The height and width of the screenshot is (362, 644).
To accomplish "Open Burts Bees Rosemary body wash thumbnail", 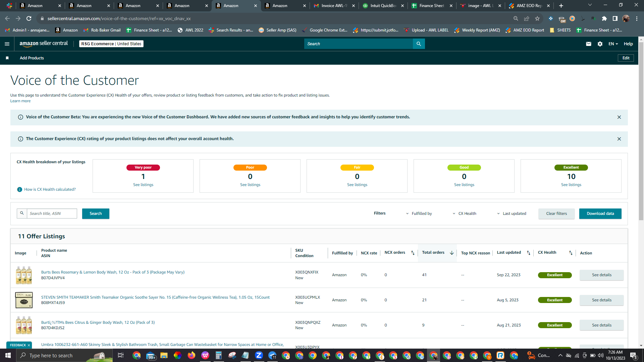I will tap(24, 275).
